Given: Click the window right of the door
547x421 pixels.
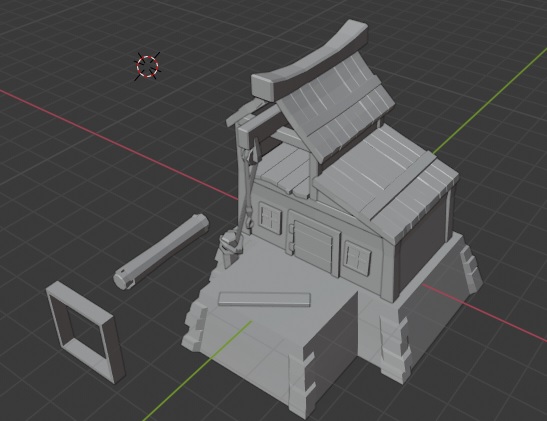Looking at the screenshot, I should pos(357,259).
